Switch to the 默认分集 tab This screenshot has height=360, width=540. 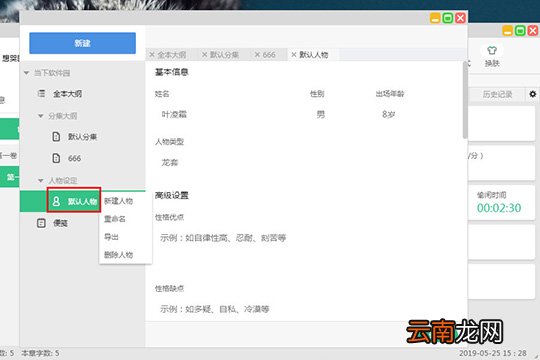224,54
